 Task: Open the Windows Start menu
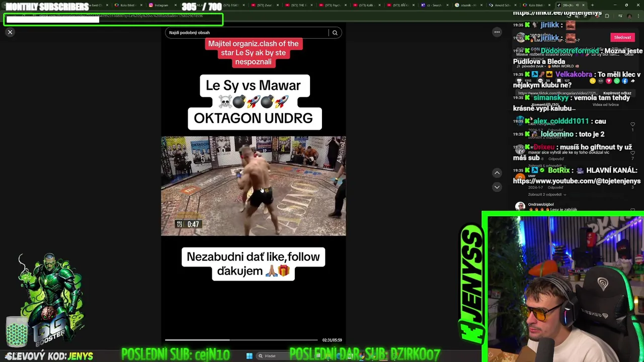(x=249, y=356)
